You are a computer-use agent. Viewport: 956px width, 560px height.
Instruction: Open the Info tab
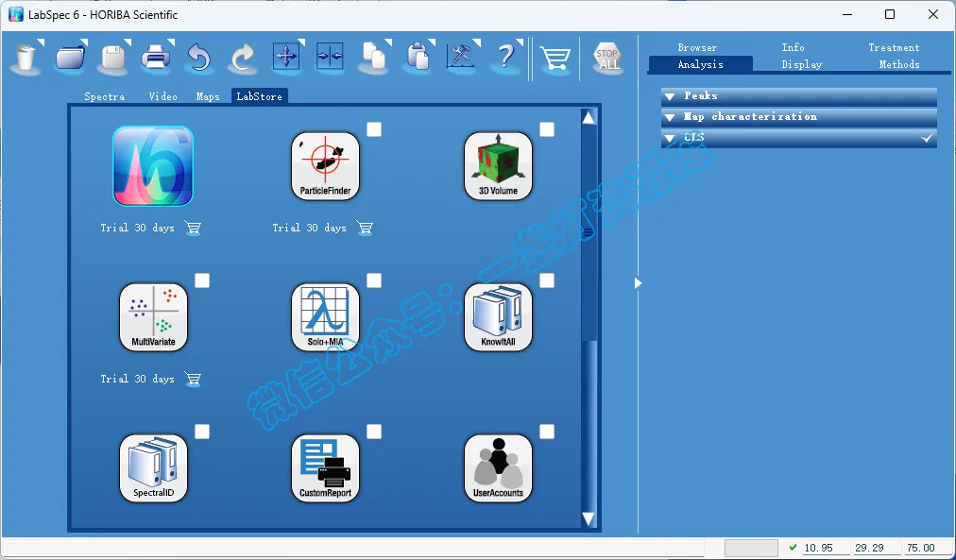[x=793, y=47]
